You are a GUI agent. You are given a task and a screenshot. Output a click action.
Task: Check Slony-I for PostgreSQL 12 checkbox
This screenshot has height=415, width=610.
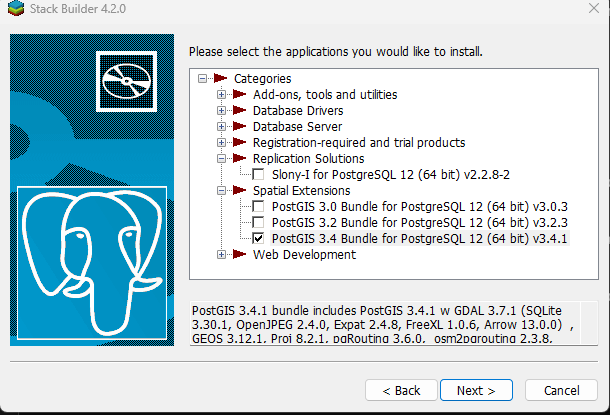click(x=258, y=174)
